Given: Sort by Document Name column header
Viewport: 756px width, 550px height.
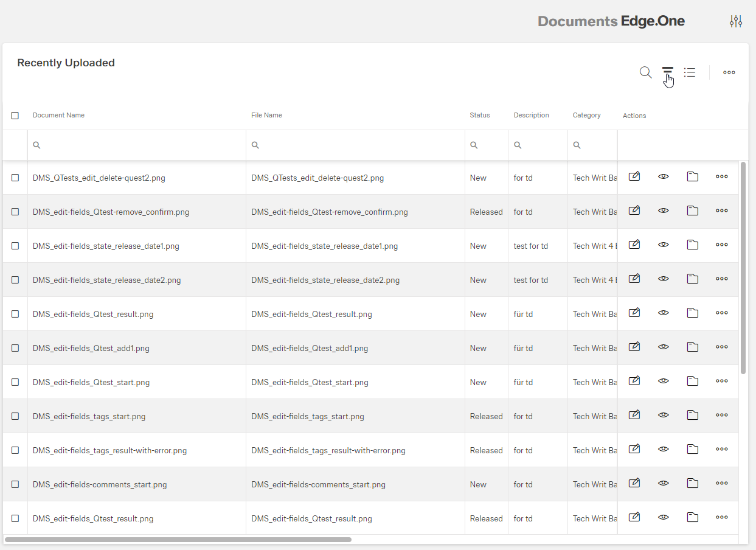Looking at the screenshot, I should click(58, 115).
